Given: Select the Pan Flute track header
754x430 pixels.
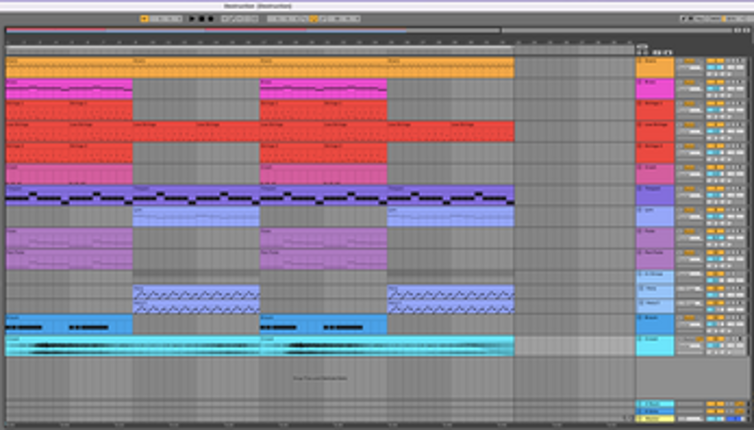Looking at the screenshot, I should coord(658,253).
